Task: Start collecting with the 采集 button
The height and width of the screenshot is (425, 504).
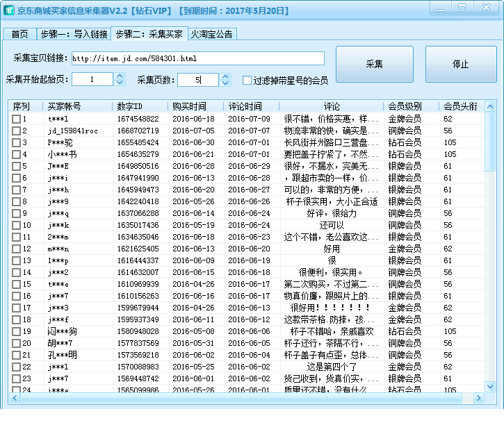Action: point(375,64)
